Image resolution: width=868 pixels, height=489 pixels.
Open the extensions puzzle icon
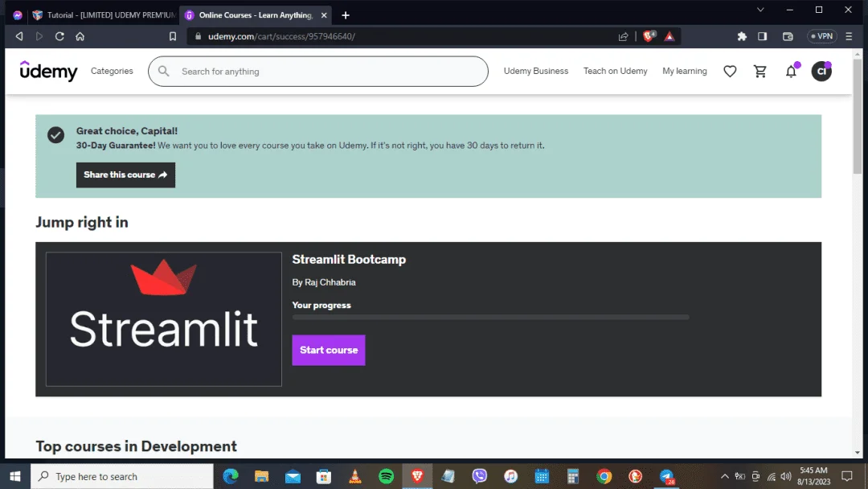pyautogui.click(x=742, y=36)
